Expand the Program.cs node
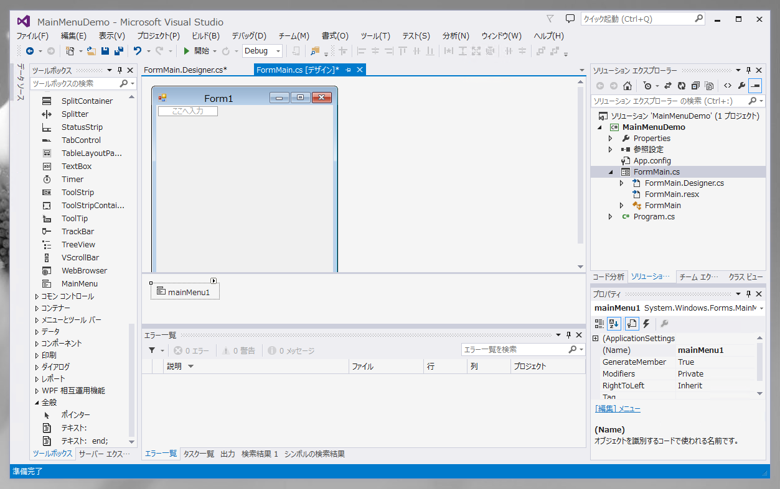This screenshot has height=489, width=780. point(610,217)
